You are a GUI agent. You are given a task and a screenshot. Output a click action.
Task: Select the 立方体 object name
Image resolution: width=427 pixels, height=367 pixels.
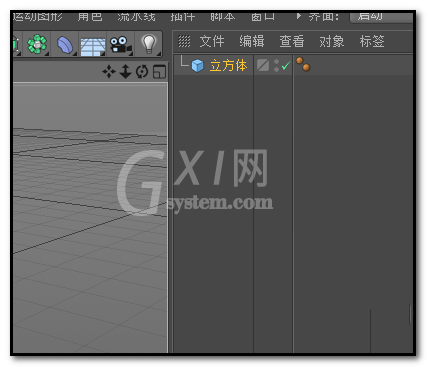pyautogui.click(x=228, y=66)
